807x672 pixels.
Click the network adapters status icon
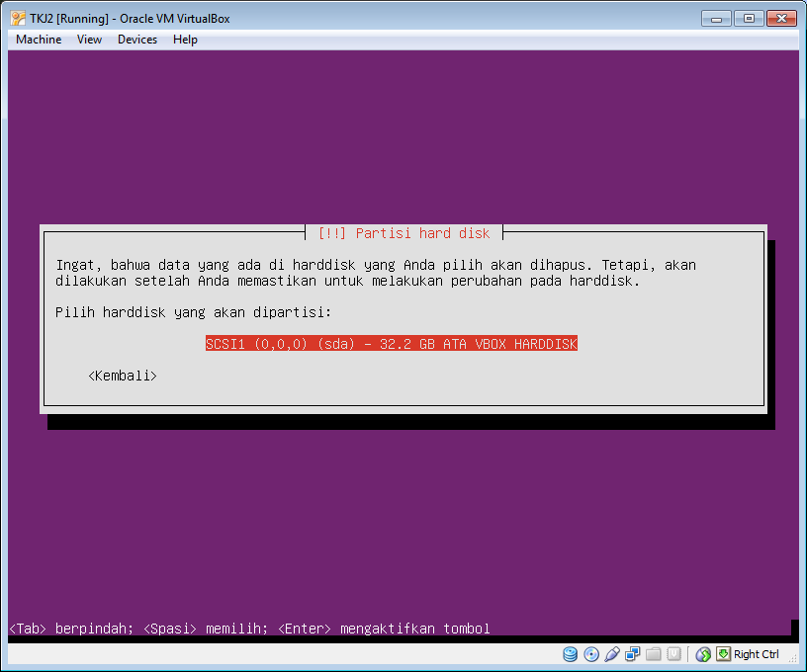[x=633, y=654]
